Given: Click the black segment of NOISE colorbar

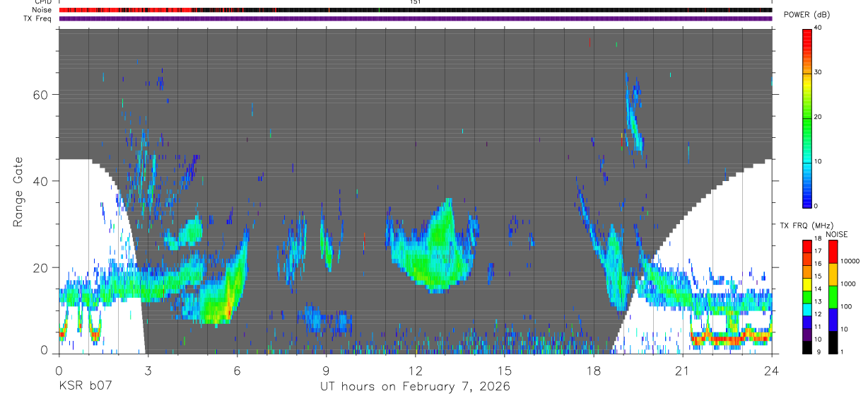Looking at the screenshot, I should click(833, 342).
